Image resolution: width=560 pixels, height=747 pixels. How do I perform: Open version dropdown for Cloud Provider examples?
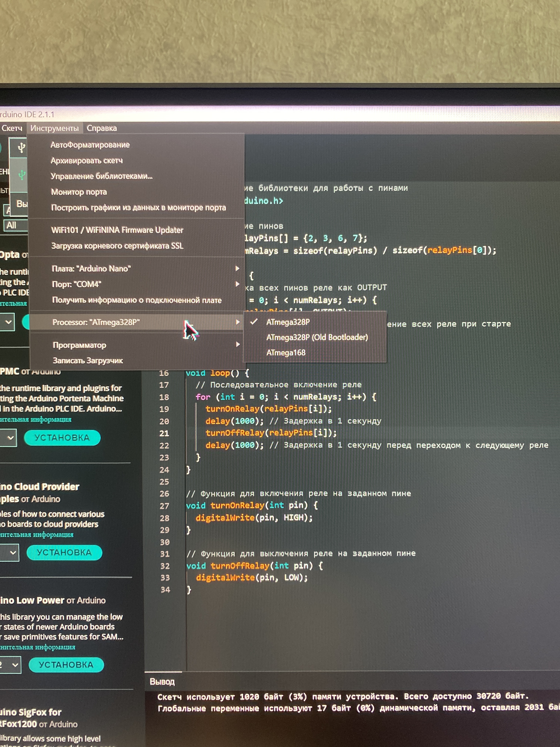9,553
